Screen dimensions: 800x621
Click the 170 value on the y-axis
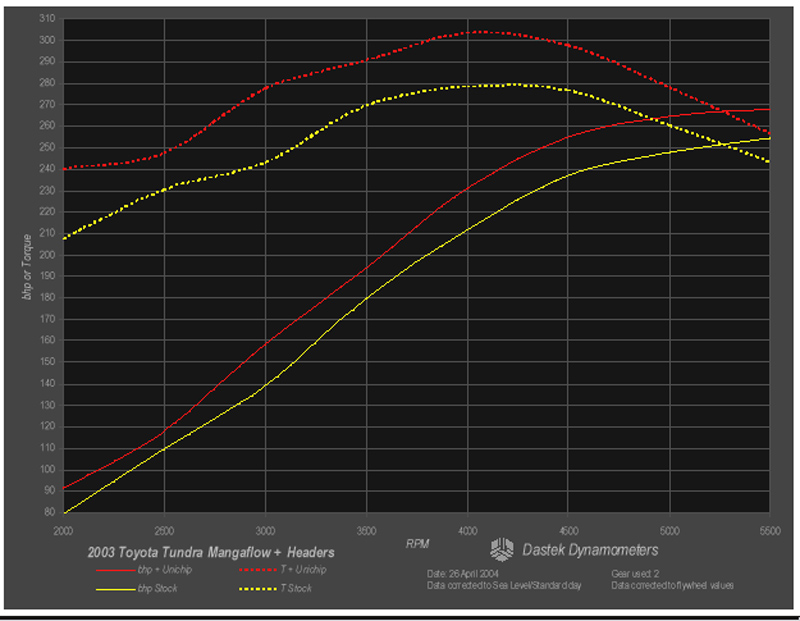tap(47, 319)
